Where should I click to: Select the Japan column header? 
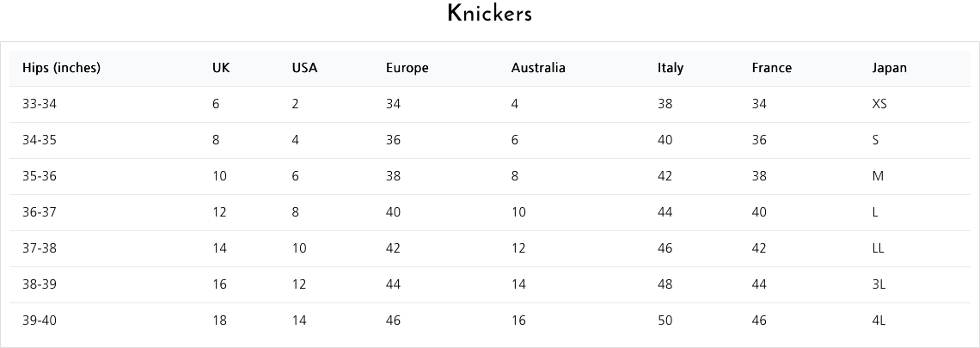(x=889, y=68)
